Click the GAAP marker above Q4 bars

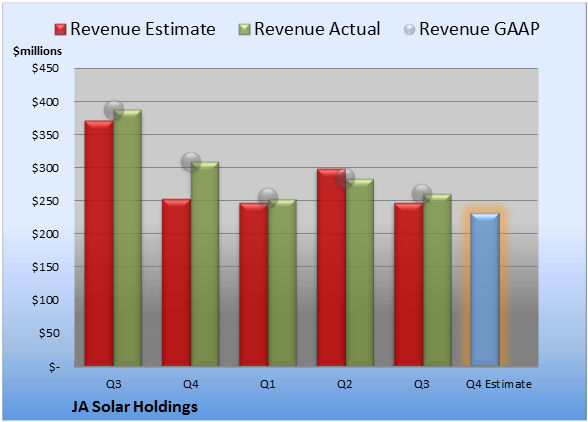(191, 162)
